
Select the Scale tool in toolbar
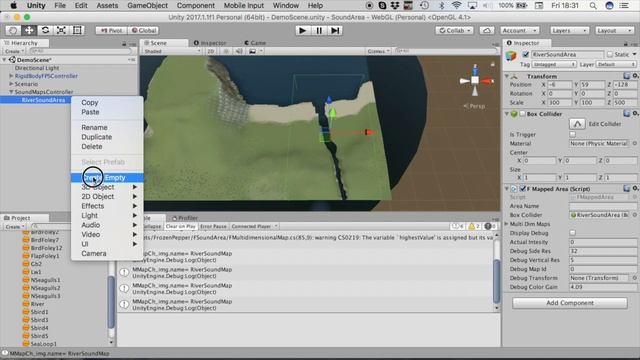pyautogui.click(x=61, y=30)
